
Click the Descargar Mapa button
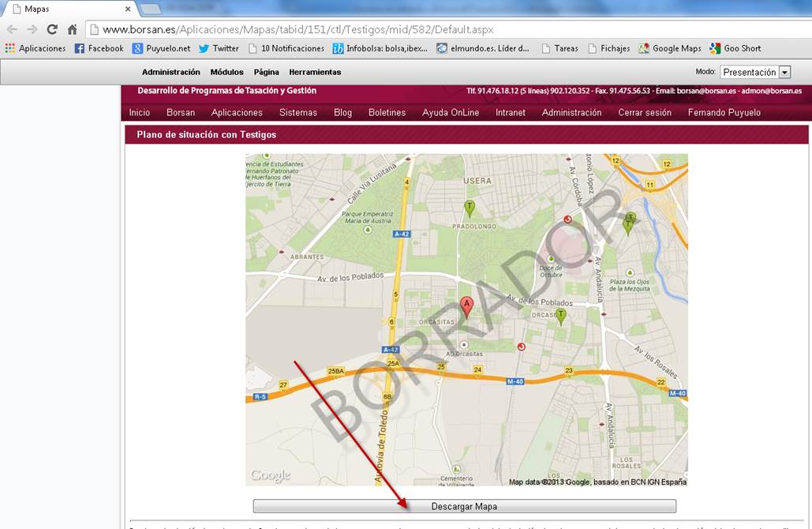point(465,506)
